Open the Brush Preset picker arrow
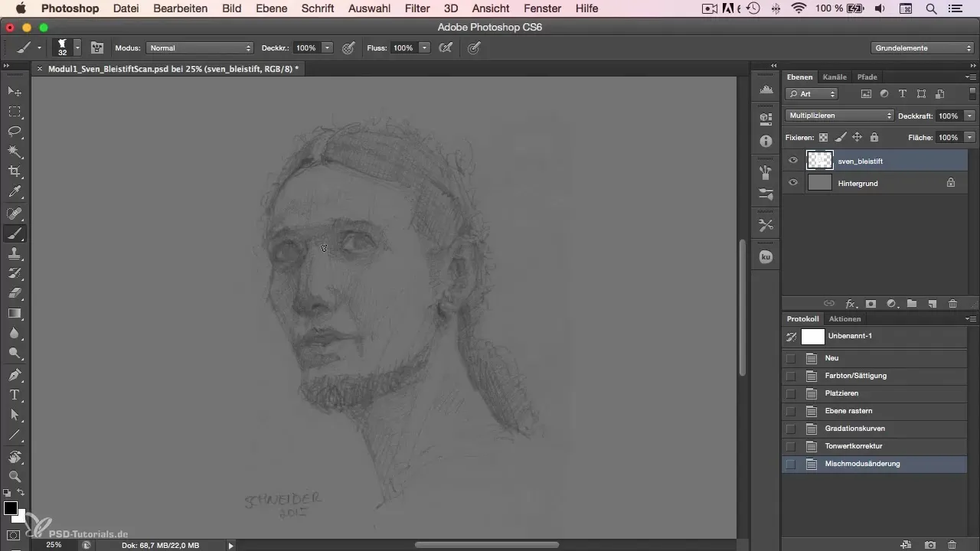Image resolution: width=980 pixels, height=551 pixels. pos(77,47)
